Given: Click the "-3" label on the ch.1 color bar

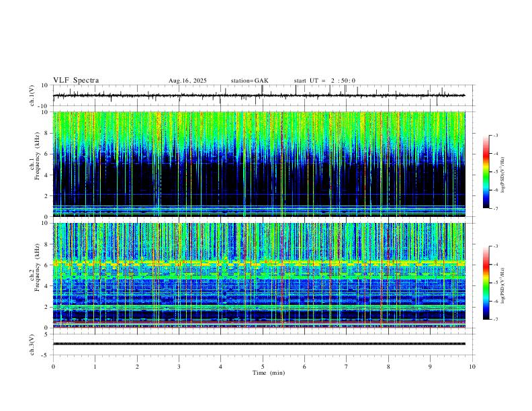Looking at the screenshot, I should coord(496,135).
